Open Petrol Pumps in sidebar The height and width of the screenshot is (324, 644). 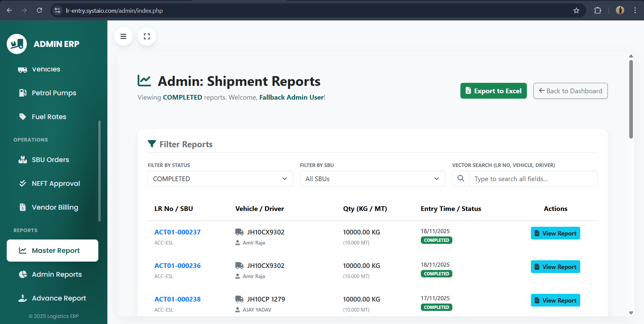[x=54, y=93]
